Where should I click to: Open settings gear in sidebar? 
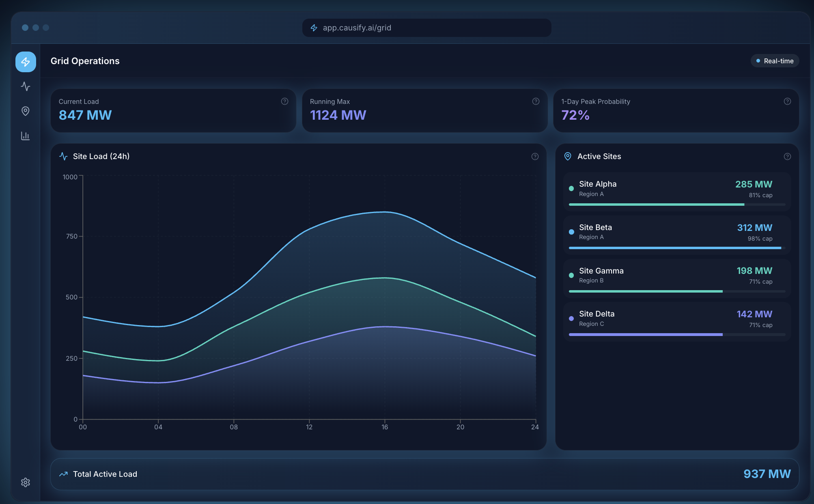click(26, 482)
